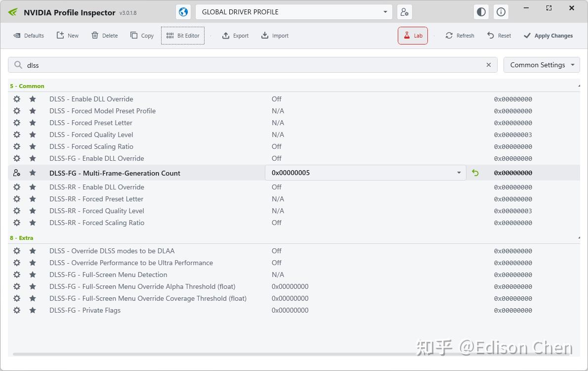Screen dimensions: 588x371
Task: Click gear icon of DLSS-FG - Enable DLL Override
Action: tap(17, 158)
